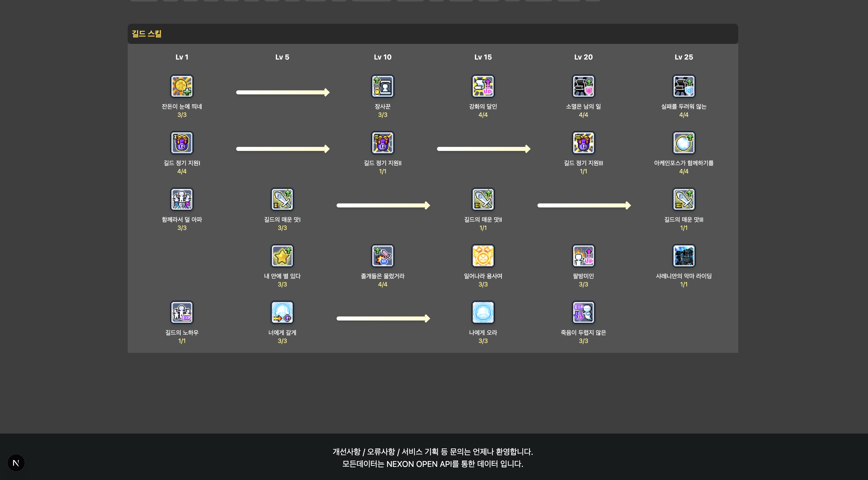Click the 아케인포스가 함께하기를 skill icon
Viewport: 868px width, 480px height.
[684, 143]
